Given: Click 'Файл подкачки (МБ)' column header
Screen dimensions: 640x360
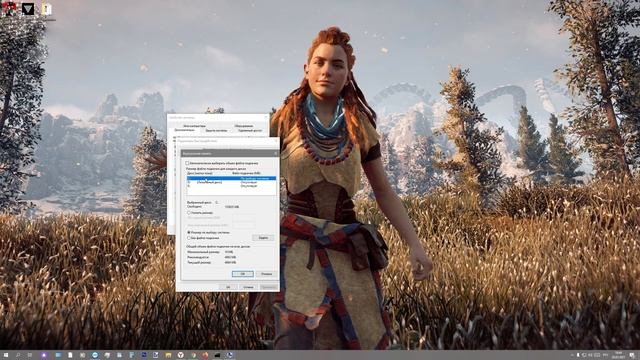Looking at the screenshot, I should click(x=247, y=173).
